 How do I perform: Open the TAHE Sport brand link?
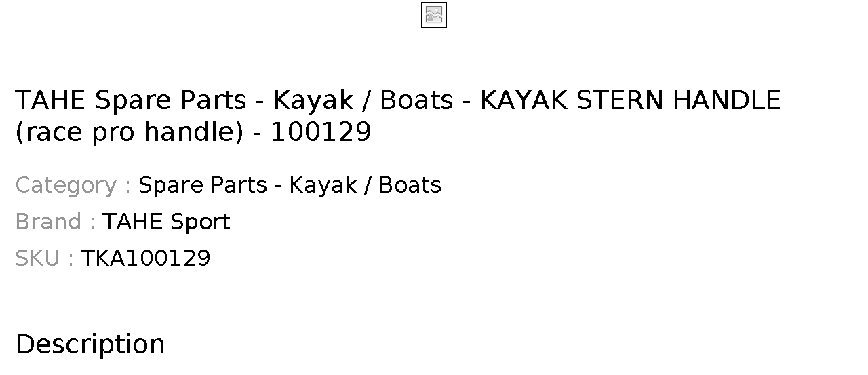pos(166,222)
